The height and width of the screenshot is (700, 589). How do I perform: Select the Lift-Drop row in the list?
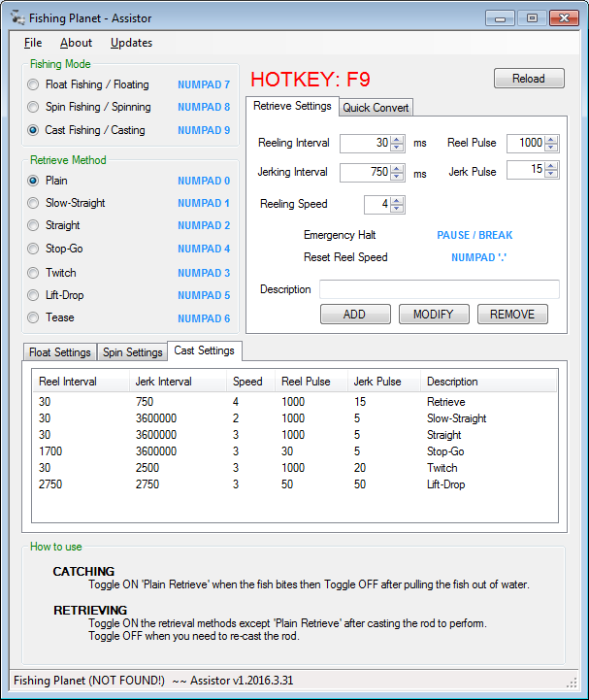click(x=295, y=484)
